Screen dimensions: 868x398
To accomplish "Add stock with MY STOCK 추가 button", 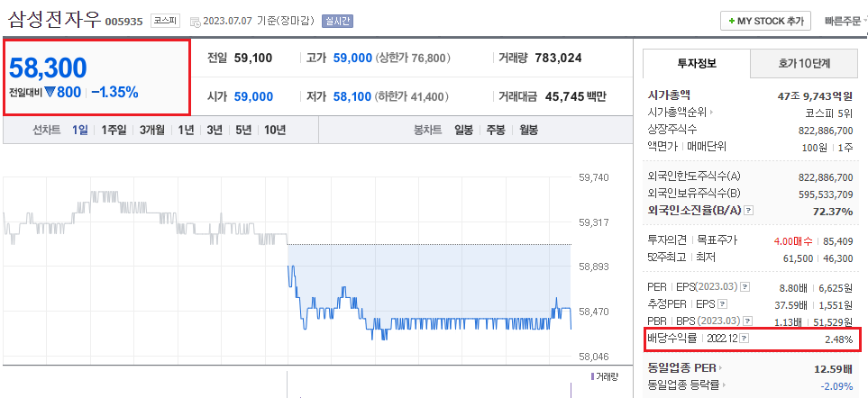I will click(x=765, y=21).
